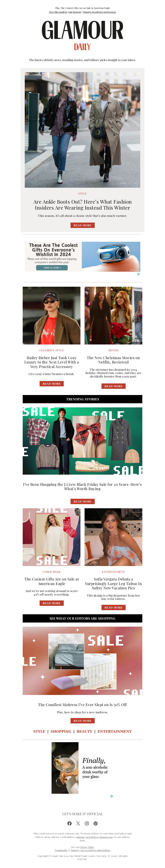The image size is (165, 868).
Task: Open the Pinterest social icon
Action: [96, 823]
